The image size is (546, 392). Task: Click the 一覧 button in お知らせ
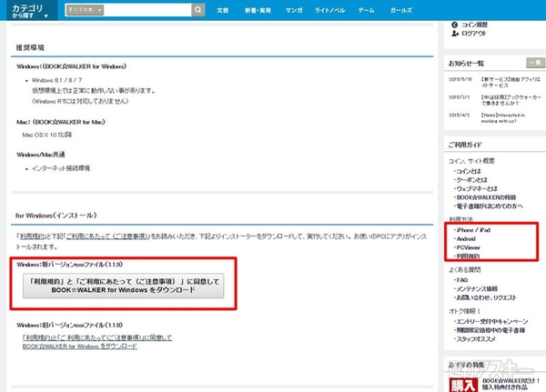tap(535, 63)
